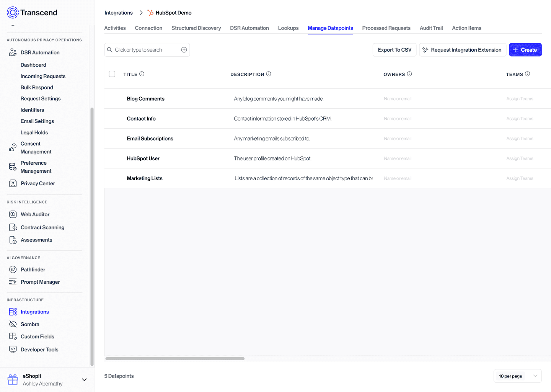Screen dimensions: 551x392
Task: Expand the eShopIt workspace switcher
Action: 84,379
